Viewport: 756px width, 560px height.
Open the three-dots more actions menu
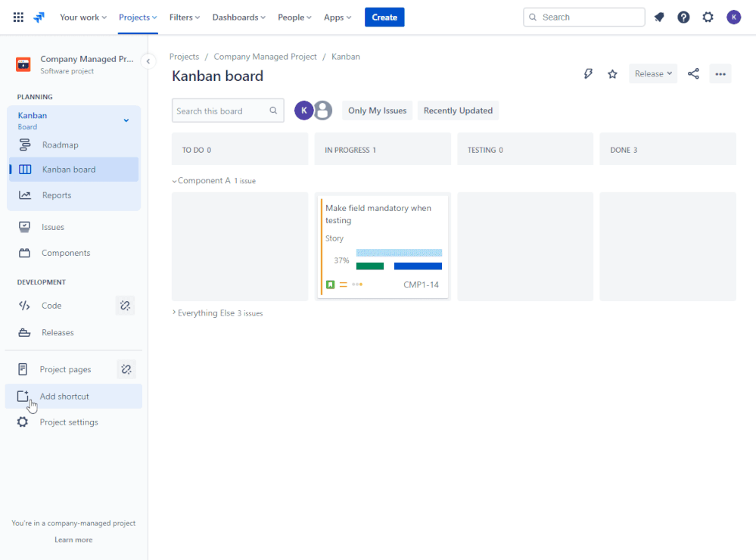click(x=720, y=74)
